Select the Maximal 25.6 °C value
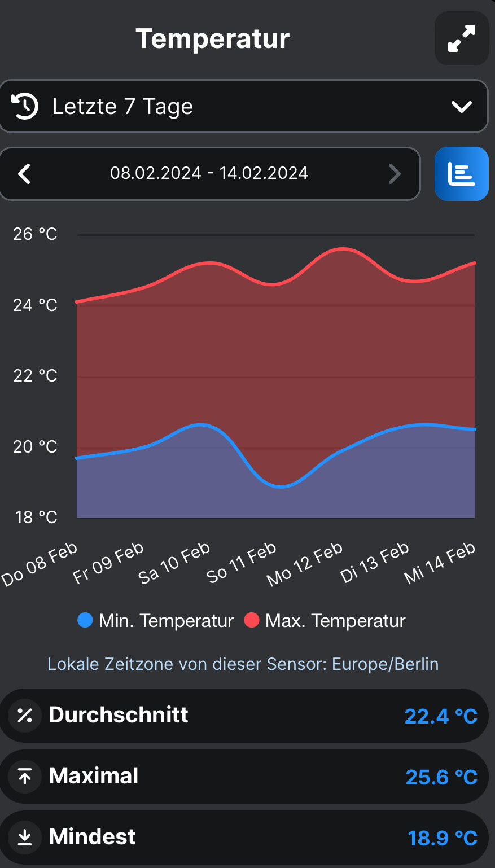Screen dimensions: 495x868 [441, 777]
